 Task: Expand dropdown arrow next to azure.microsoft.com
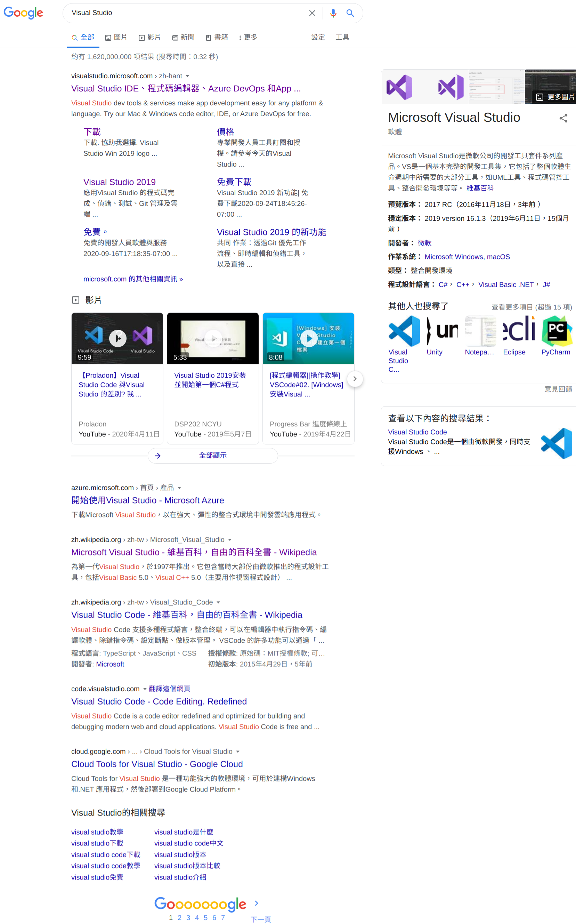179,488
